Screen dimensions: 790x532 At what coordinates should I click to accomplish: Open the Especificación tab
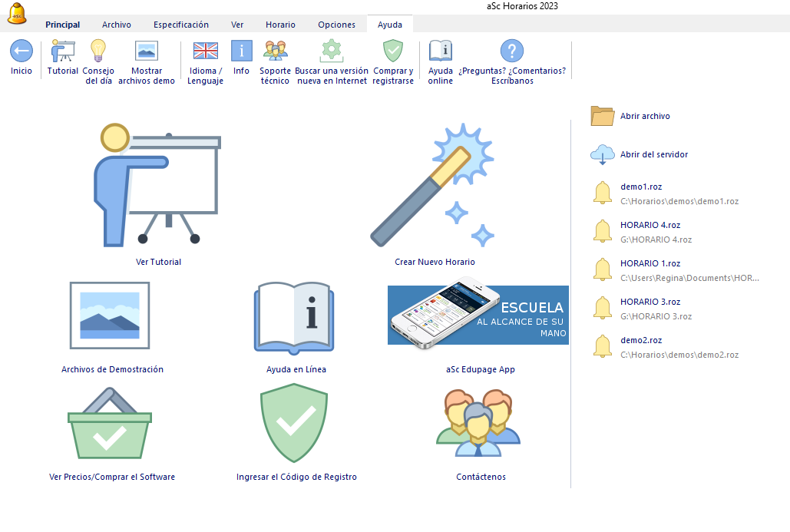pos(181,25)
